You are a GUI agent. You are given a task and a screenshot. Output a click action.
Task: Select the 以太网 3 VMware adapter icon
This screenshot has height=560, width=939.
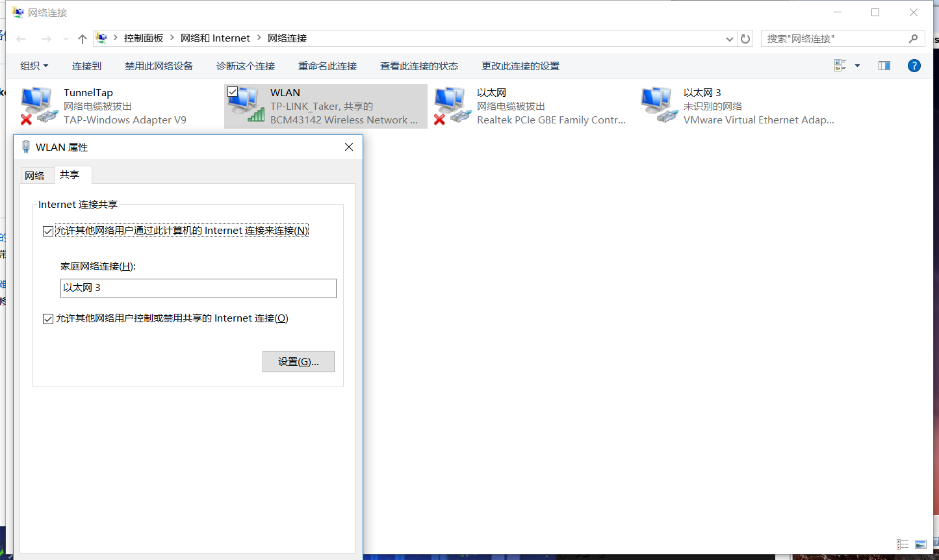click(660, 106)
